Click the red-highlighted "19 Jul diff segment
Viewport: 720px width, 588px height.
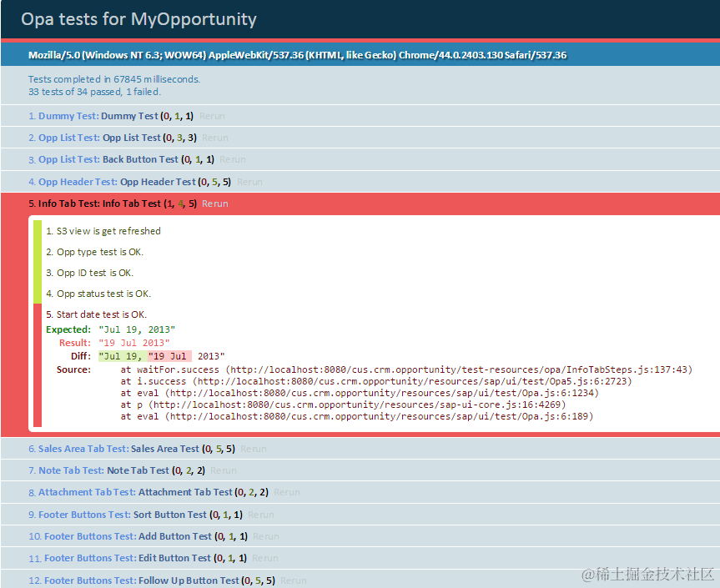point(169,356)
